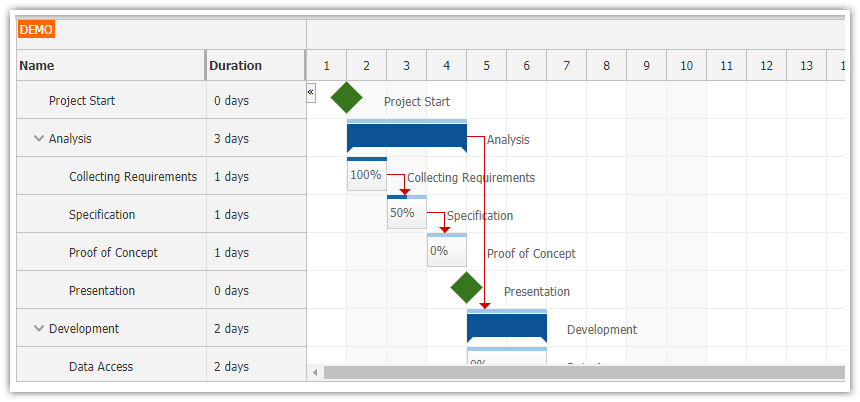Click the Proof of Concept duration cell

[255, 253]
